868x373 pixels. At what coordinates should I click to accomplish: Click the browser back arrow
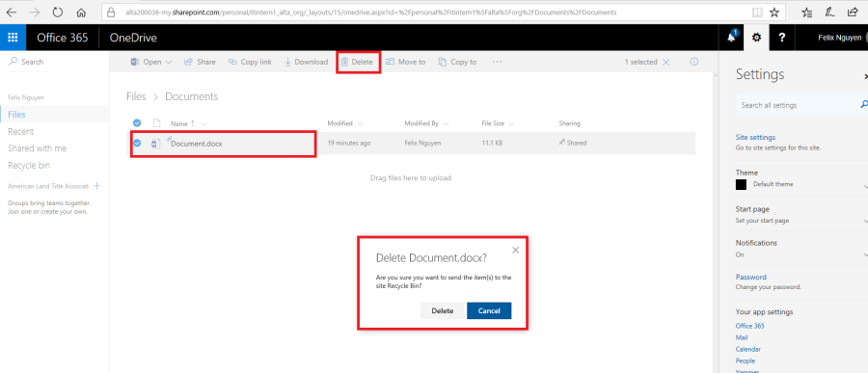click(11, 12)
